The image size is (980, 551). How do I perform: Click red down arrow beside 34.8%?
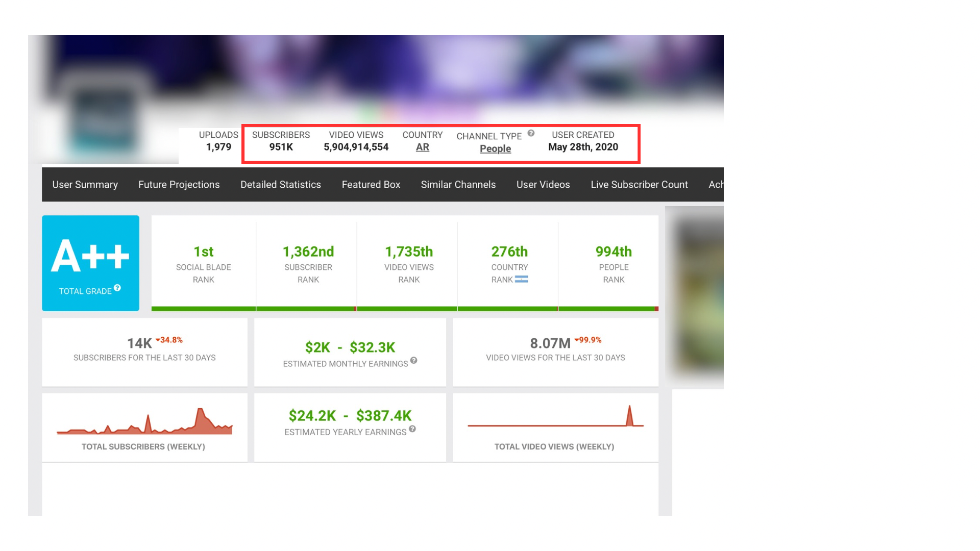point(158,339)
